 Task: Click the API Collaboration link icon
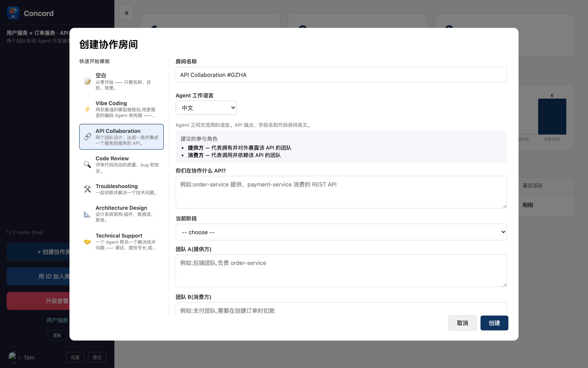pos(87,136)
